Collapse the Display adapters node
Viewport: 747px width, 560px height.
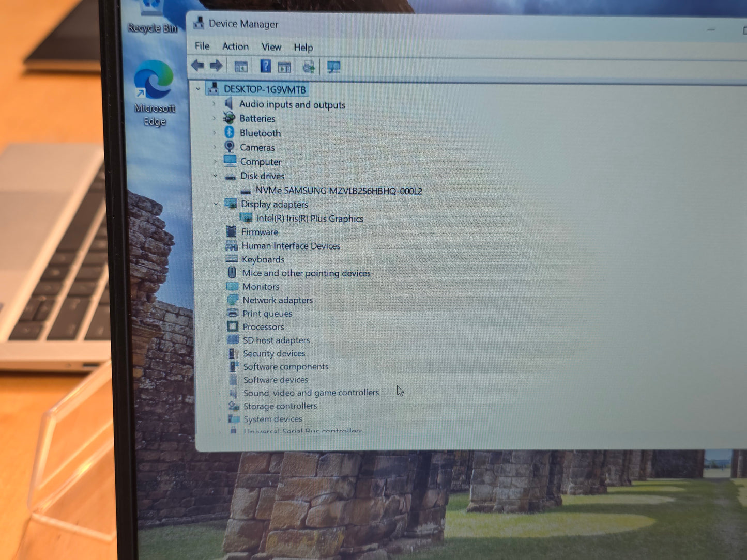click(x=216, y=204)
